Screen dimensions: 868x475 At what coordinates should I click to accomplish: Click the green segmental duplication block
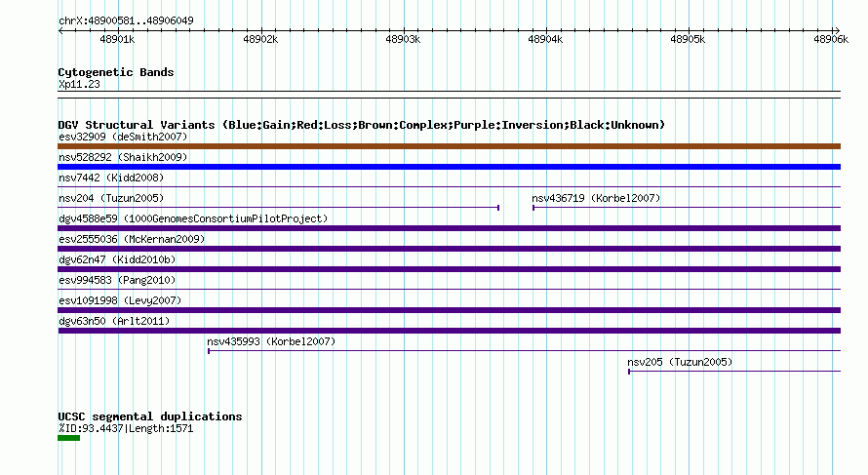coord(68,438)
